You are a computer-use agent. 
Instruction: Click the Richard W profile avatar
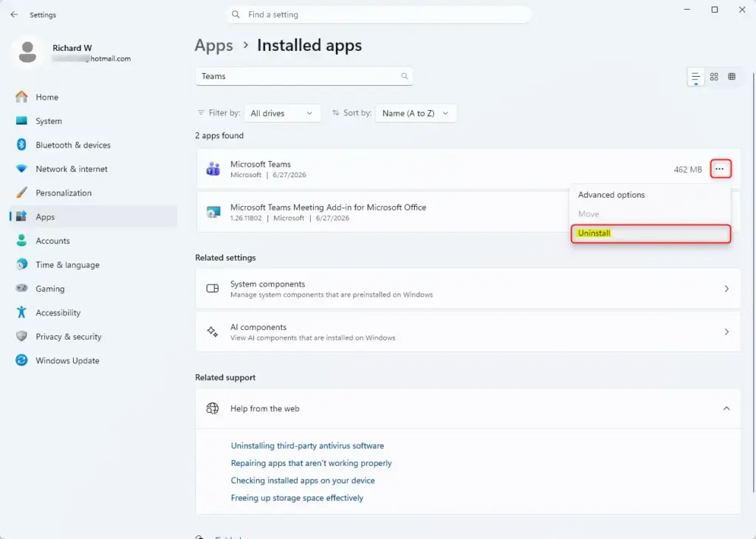click(x=27, y=52)
